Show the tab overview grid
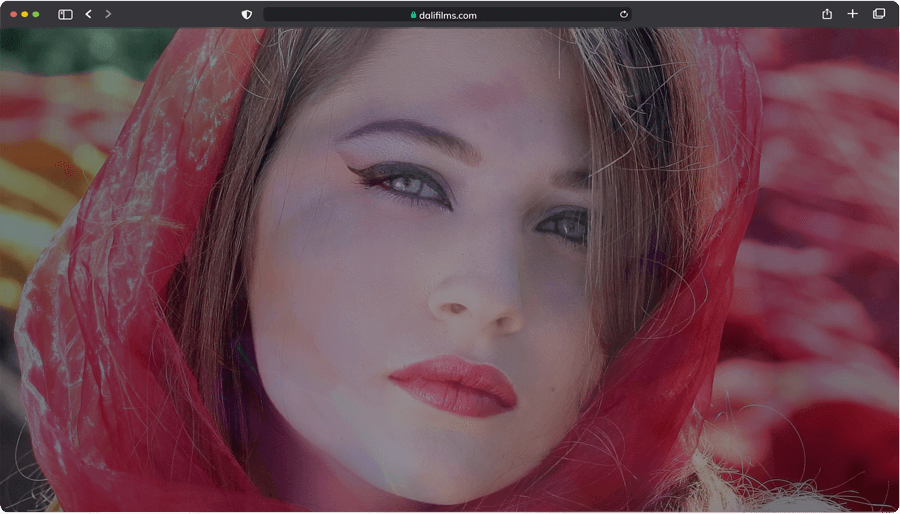The image size is (900, 514). (879, 14)
